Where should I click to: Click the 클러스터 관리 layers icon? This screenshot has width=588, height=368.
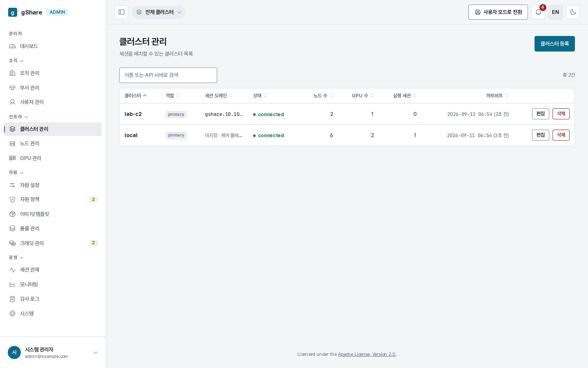click(x=13, y=129)
